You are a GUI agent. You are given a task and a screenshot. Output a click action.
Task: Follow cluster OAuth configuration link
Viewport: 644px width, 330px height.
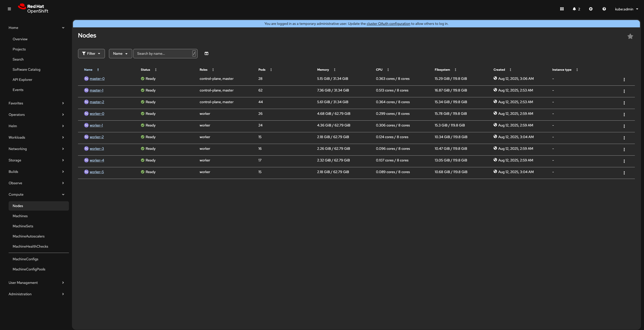388,24
